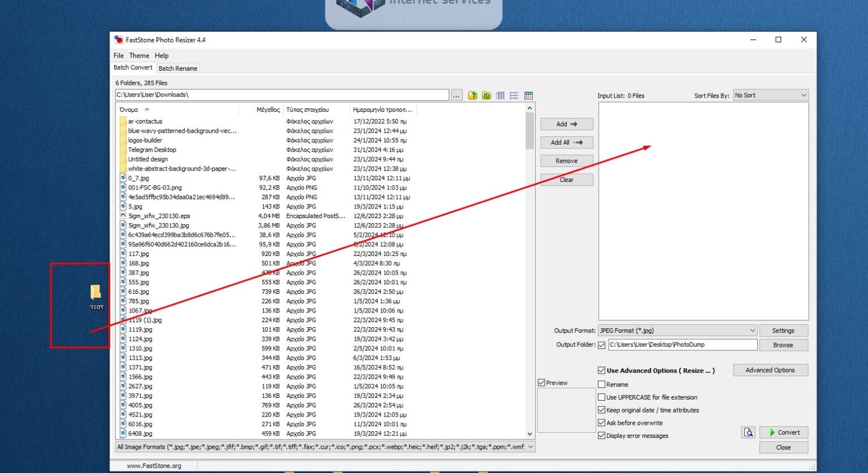Toggle Use UPPERCASE for file extension

point(602,397)
